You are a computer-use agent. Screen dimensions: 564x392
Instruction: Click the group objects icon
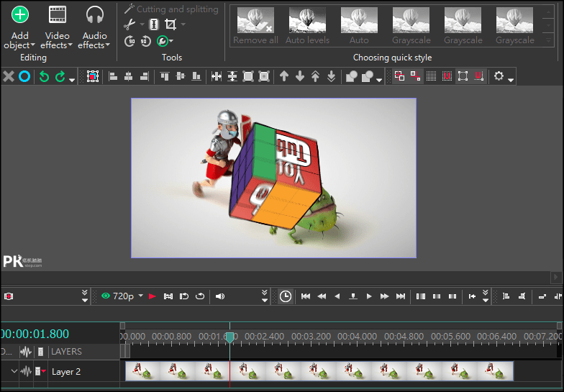pos(351,76)
